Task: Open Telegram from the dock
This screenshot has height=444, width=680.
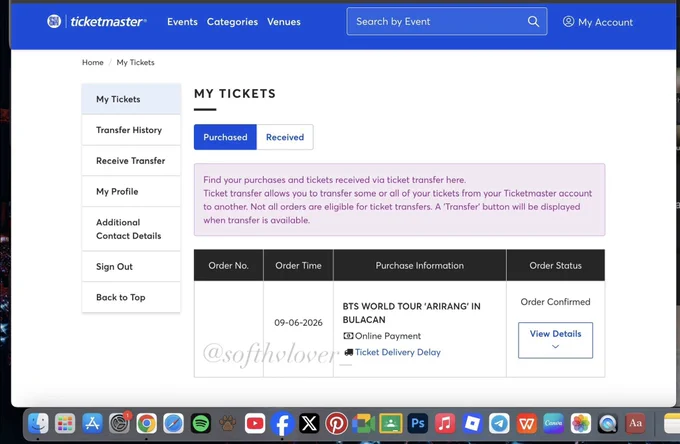Action: 499,423
